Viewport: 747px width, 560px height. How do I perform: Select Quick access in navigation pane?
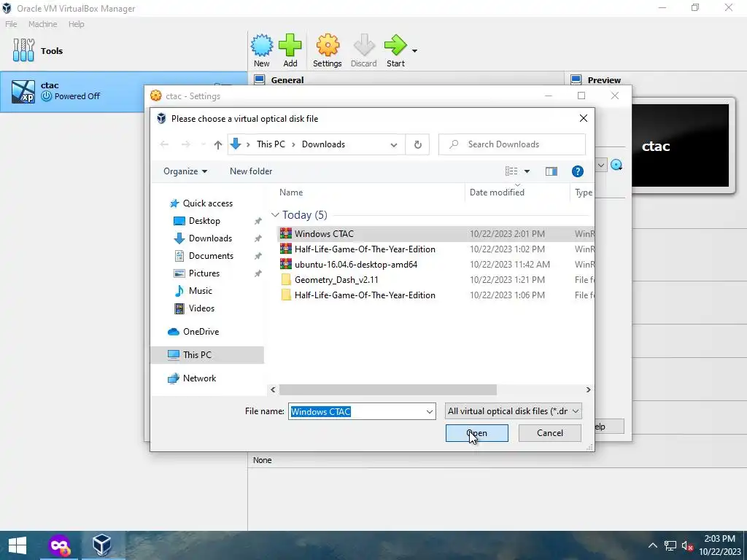pos(208,203)
